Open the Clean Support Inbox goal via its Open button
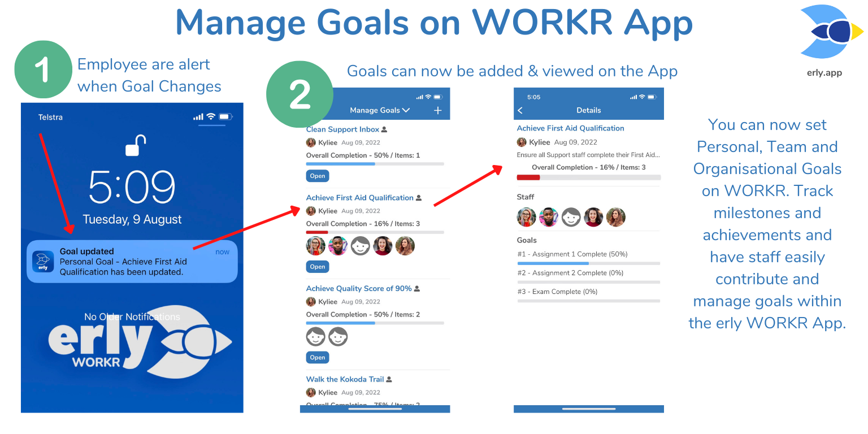The width and height of the screenshot is (868, 434). click(x=318, y=176)
